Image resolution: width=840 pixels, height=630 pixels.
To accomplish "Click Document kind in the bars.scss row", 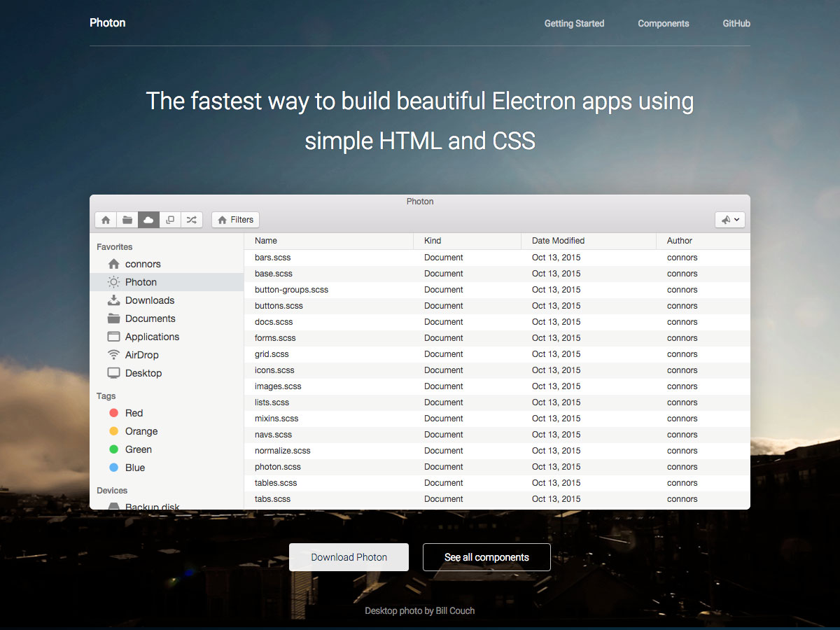I will click(444, 258).
